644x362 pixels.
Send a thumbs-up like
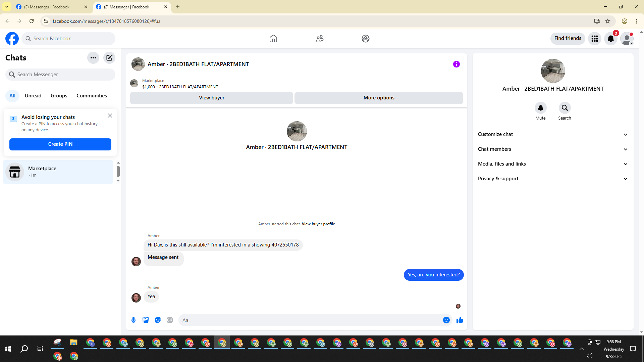point(460,320)
